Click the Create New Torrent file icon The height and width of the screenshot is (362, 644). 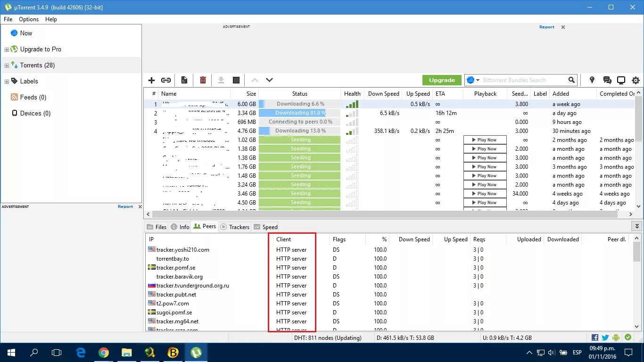[x=184, y=80]
